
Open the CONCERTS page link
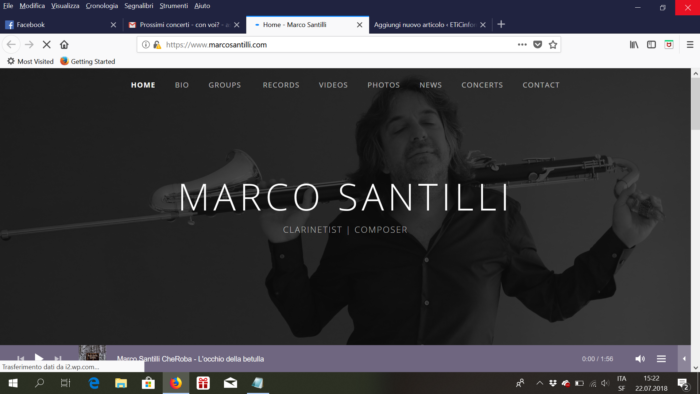pos(482,85)
